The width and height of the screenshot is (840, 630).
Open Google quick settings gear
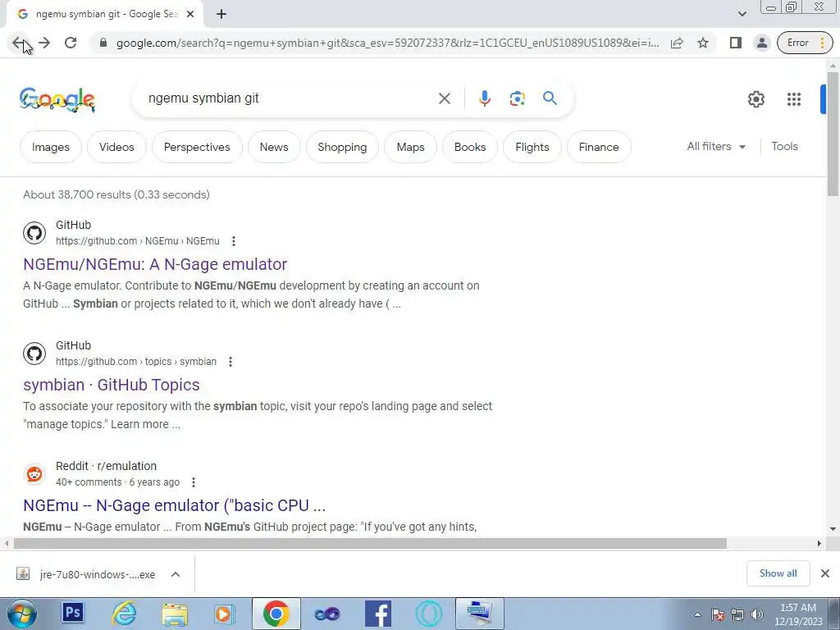[756, 99]
